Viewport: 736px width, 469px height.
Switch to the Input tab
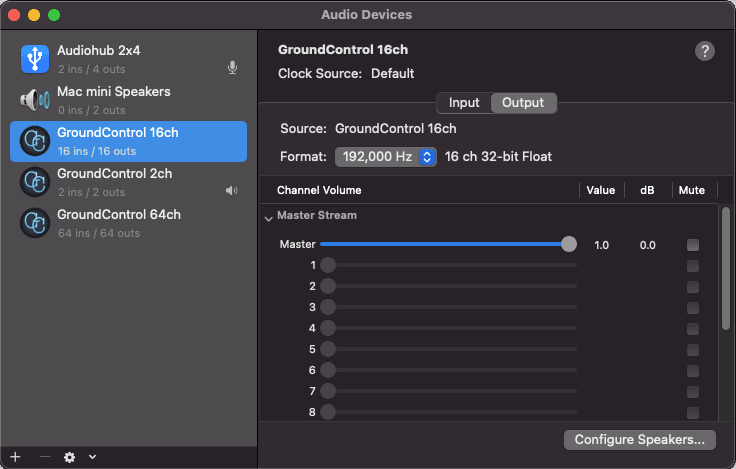pos(464,103)
